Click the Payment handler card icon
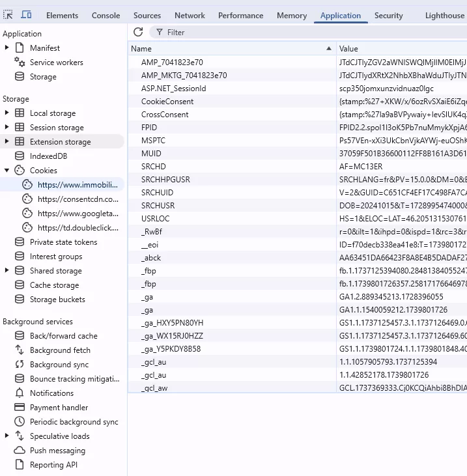Image resolution: width=467 pixels, height=476 pixels. point(20,408)
